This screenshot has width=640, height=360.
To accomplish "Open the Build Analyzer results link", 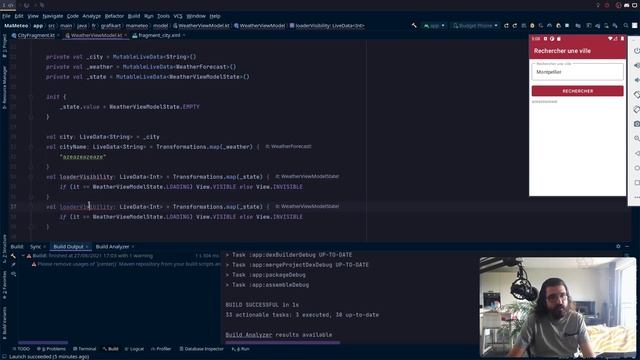I will [249, 335].
